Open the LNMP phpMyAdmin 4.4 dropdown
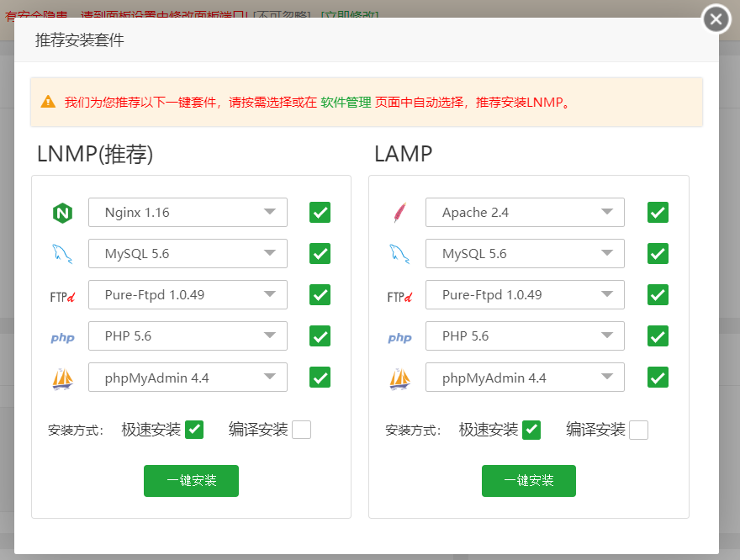The height and width of the screenshot is (560, 740). pyautogui.click(x=188, y=377)
